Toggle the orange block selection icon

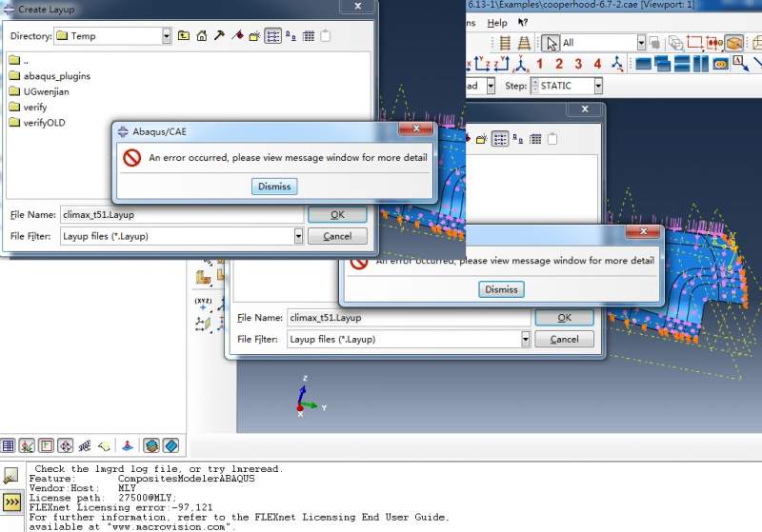pos(733,43)
